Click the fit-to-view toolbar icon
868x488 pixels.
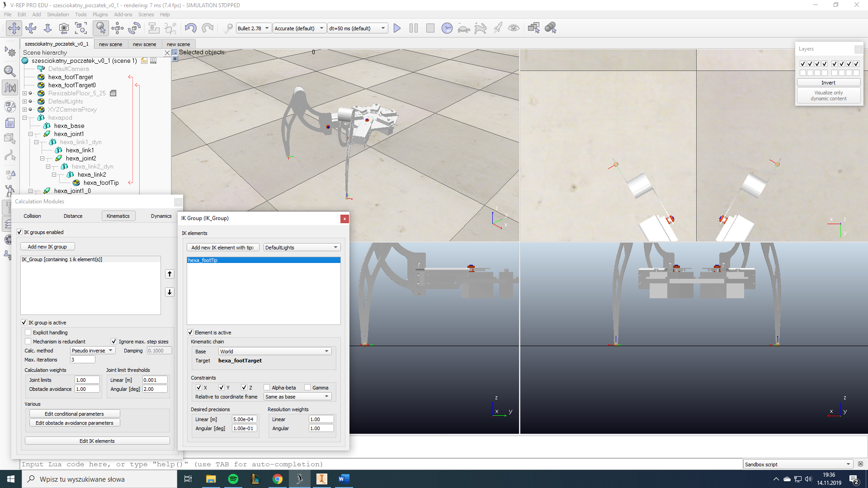point(81,28)
